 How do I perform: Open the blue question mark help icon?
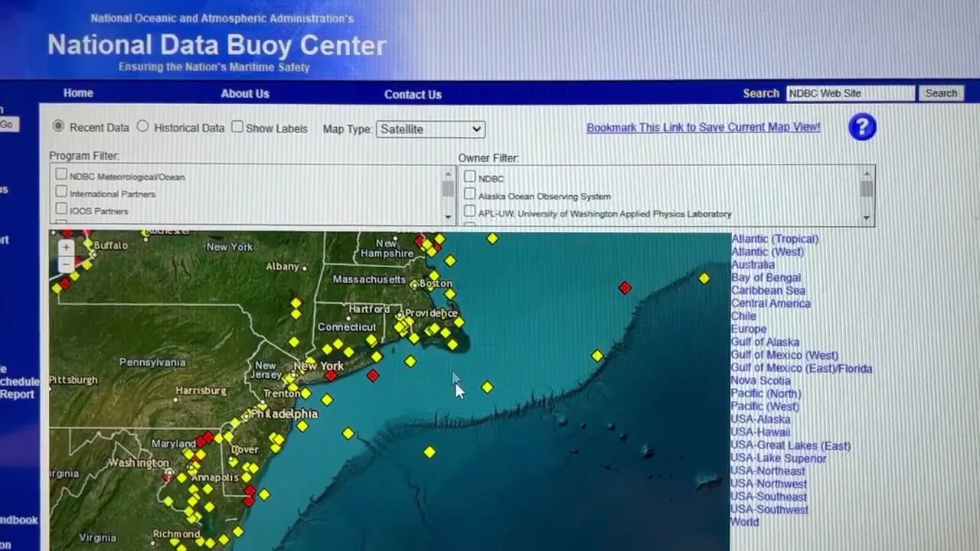coord(862,126)
